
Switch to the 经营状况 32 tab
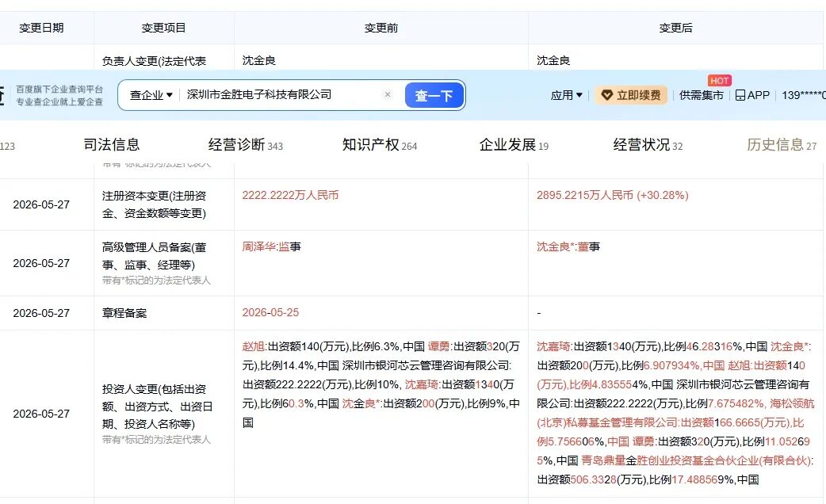[648, 145]
